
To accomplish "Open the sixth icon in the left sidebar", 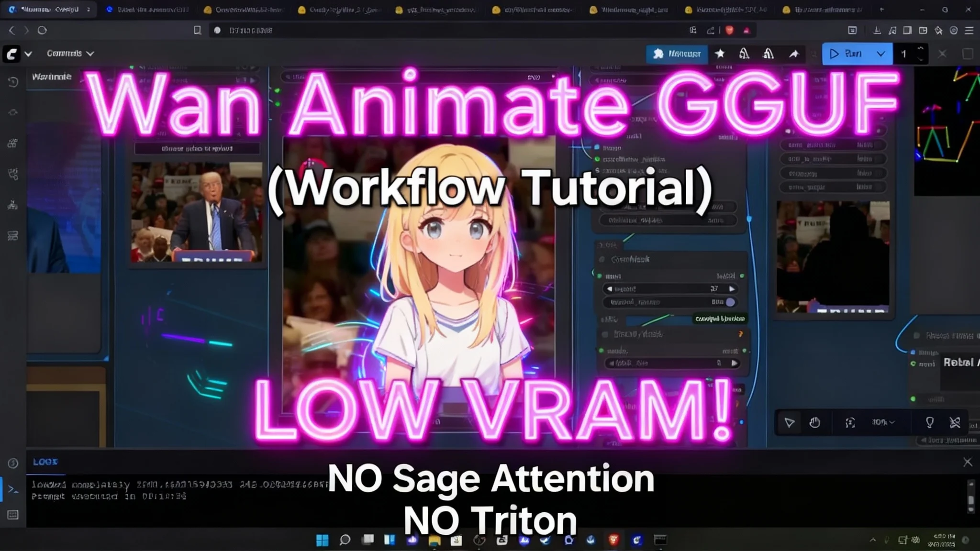I will [13, 235].
